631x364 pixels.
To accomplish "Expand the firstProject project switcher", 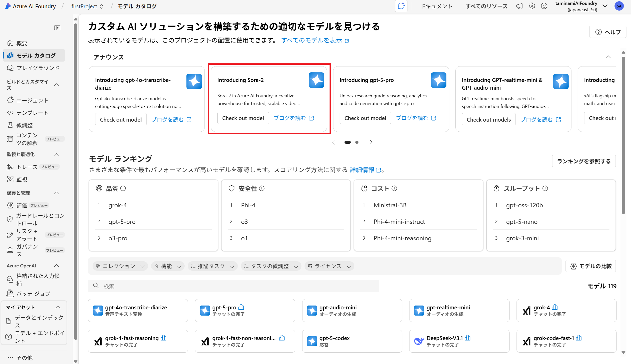I will pyautogui.click(x=87, y=6).
